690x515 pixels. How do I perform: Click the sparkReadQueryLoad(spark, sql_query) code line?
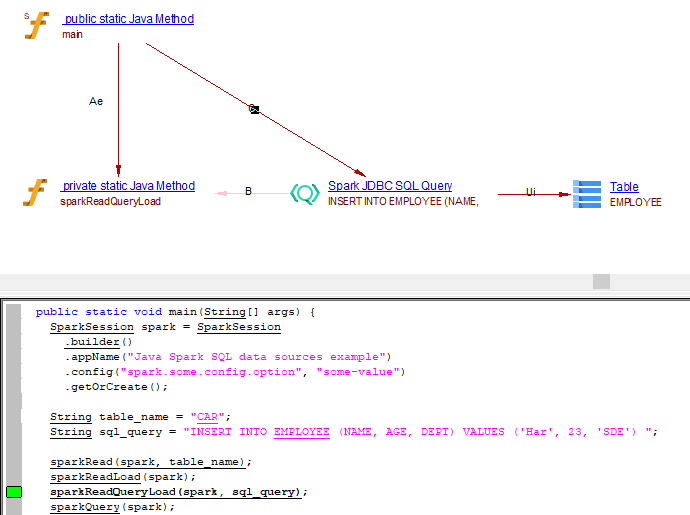point(179,492)
